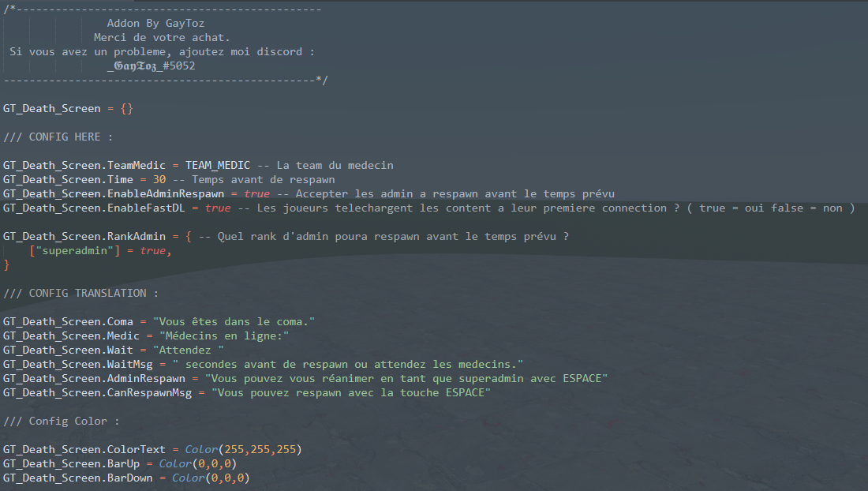Click the GT_Death_Screen.EnableFastDL variable name

click(94, 208)
